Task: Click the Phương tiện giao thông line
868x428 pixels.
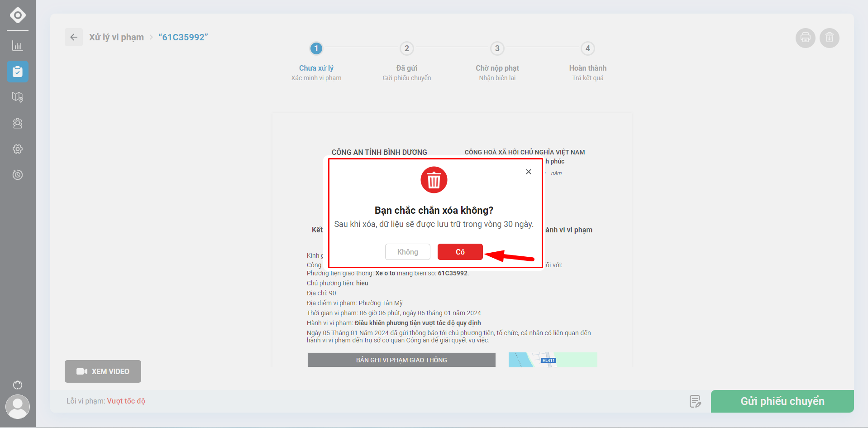Action: click(x=388, y=273)
